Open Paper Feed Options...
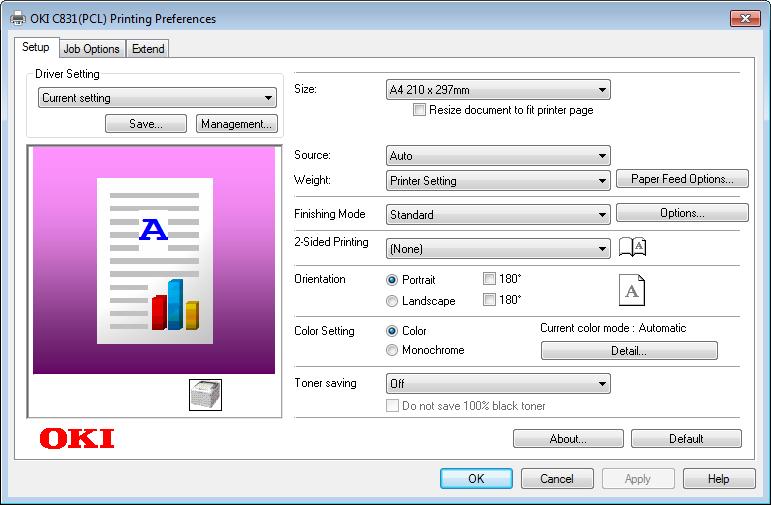Screen dimensions: 771x505 [x=682, y=179]
